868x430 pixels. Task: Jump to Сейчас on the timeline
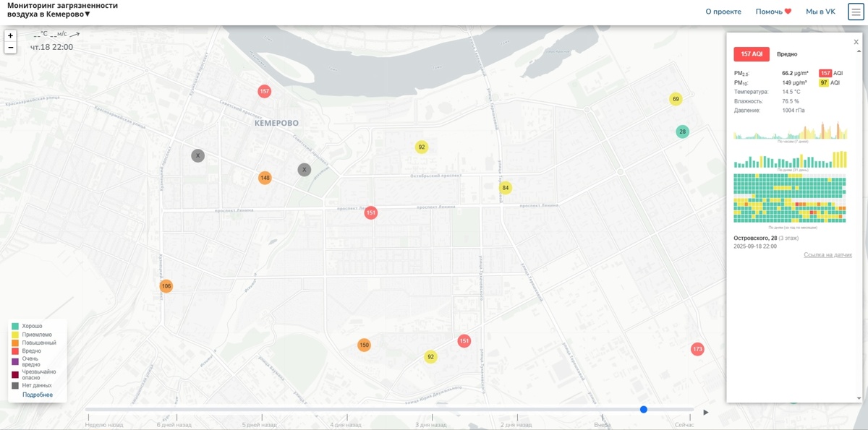(684, 425)
